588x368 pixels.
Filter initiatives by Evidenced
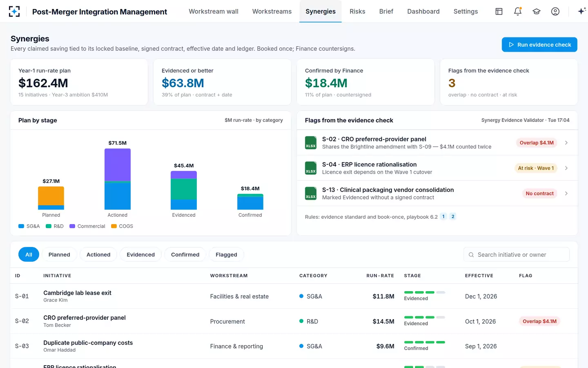140,254
